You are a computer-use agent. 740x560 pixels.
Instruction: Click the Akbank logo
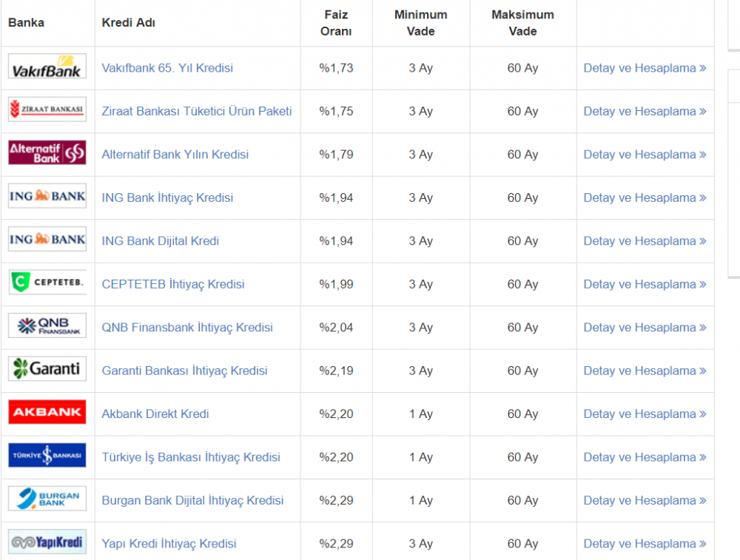tap(47, 412)
